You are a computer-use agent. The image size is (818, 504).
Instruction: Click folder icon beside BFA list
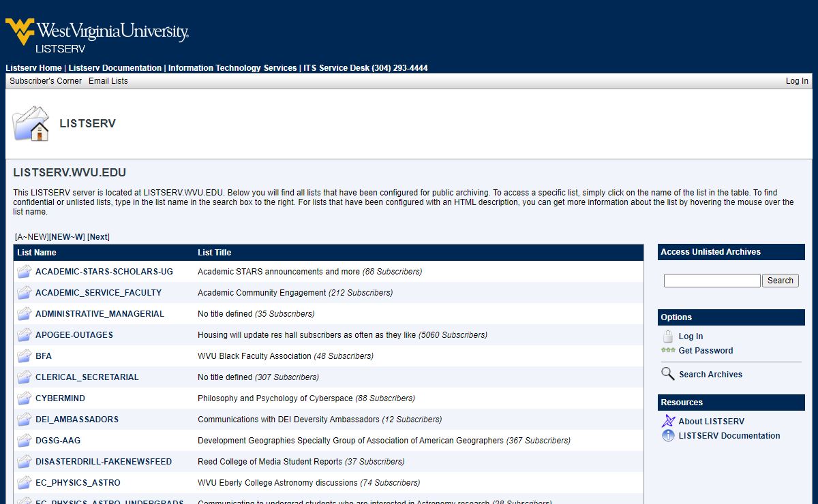pyautogui.click(x=25, y=356)
